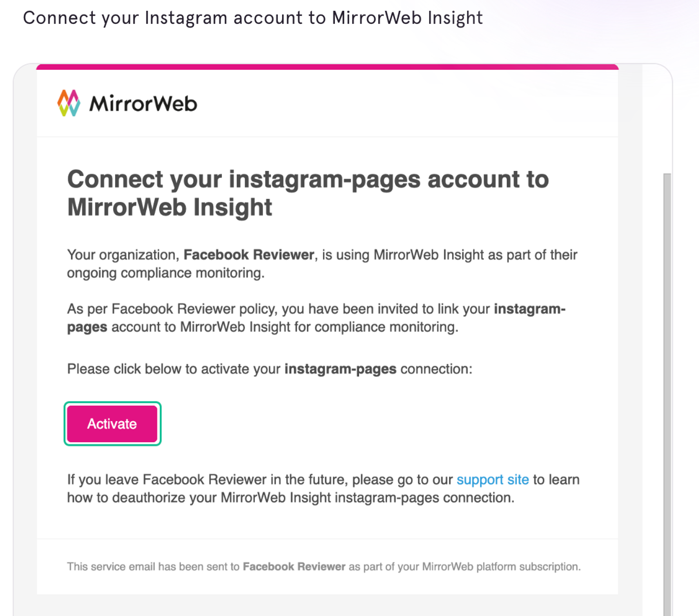This screenshot has width=699, height=616.
Task: Click the 'ongoing compliance monitoring.' text line
Action: (166, 273)
